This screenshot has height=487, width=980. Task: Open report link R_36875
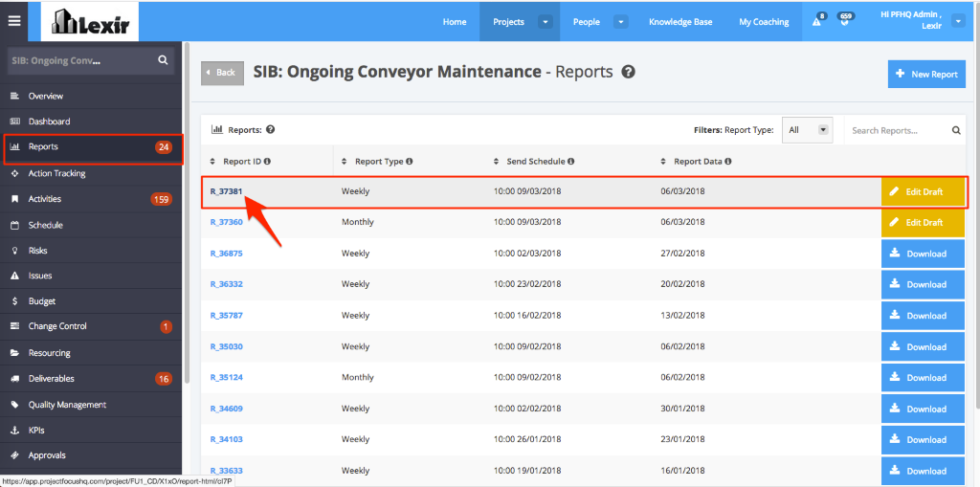pyautogui.click(x=226, y=254)
